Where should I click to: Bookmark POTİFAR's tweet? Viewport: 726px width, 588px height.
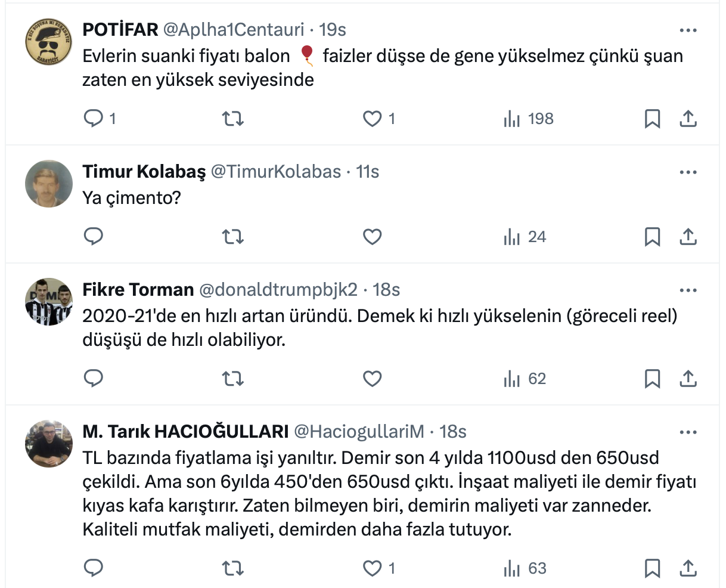pos(652,119)
